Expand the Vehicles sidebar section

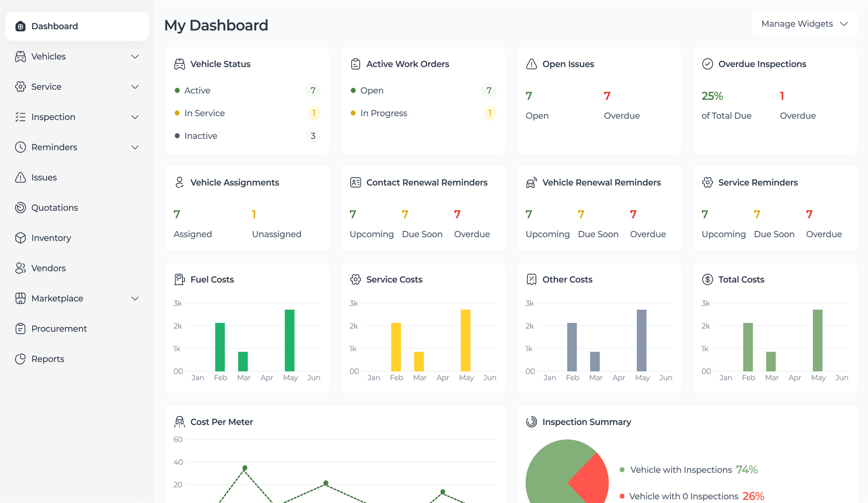pos(135,57)
